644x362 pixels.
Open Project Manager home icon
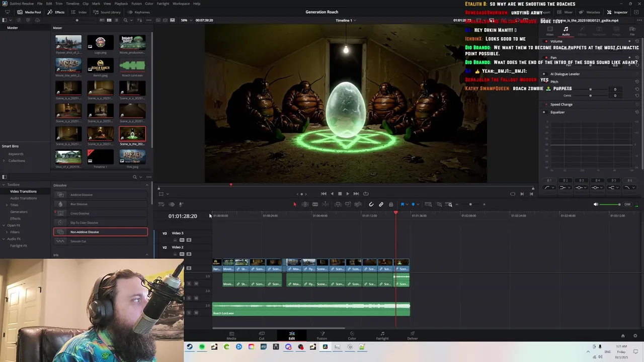pos(623,336)
